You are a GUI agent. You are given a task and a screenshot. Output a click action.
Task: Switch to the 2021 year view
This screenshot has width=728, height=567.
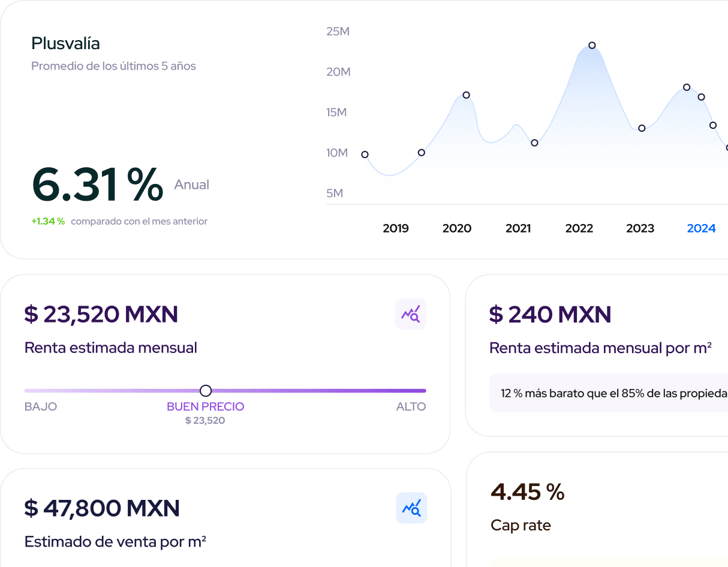coord(518,228)
